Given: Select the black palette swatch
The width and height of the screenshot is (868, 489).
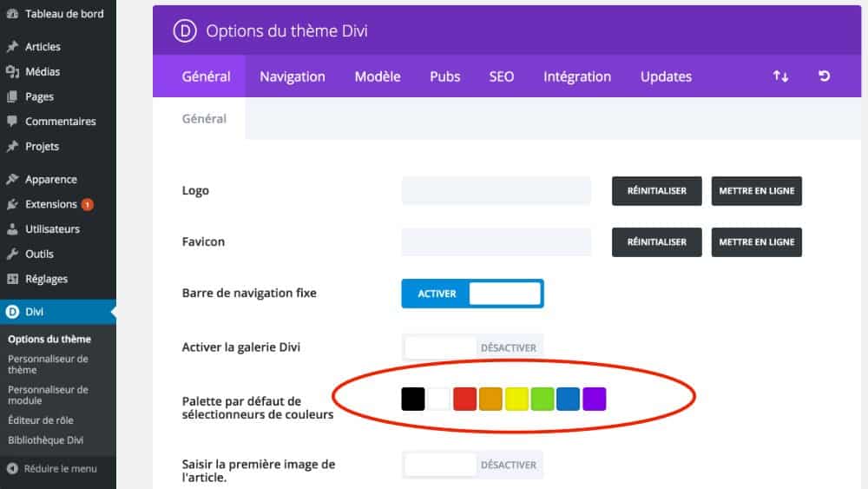Looking at the screenshot, I should point(413,400).
